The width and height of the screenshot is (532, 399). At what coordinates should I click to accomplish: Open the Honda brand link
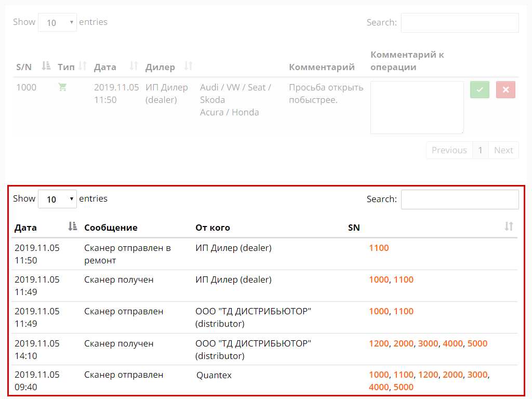click(245, 112)
